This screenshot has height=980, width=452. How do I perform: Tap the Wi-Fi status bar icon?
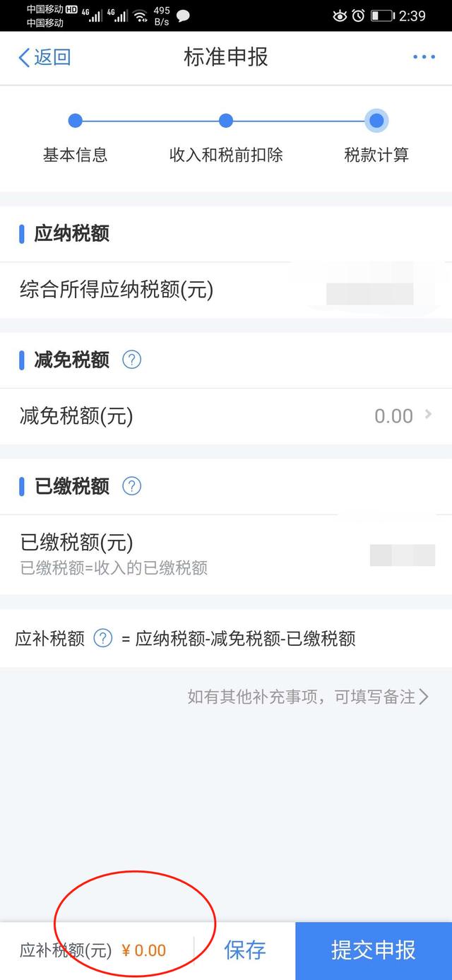[140, 16]
